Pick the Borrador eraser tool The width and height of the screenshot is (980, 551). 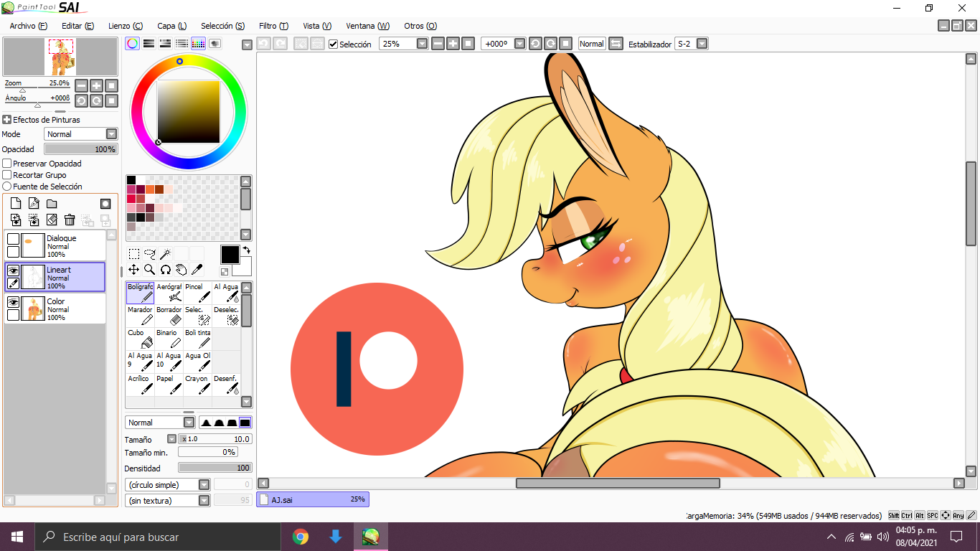(169, 315)
